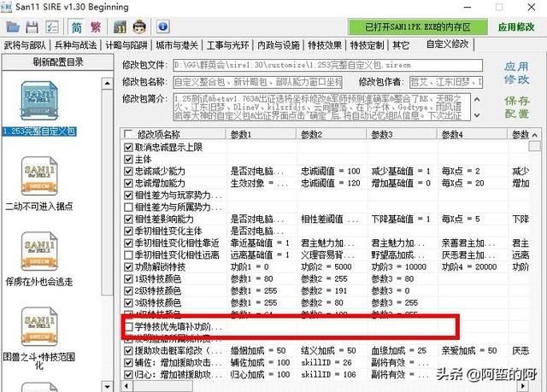Viewport: 547px width, 392px height.
Task: Toggle the 忠诚减少能力 checkbox
Action: point(128,171)
